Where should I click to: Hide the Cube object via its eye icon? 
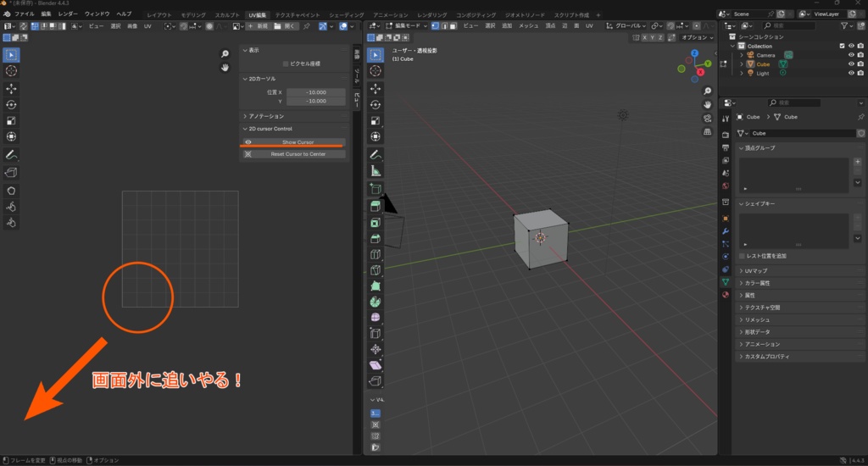(x=851, y=64)
